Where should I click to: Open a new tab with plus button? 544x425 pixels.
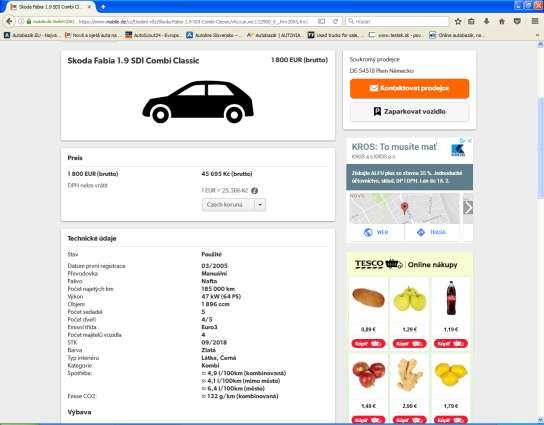tap(103, 7)
